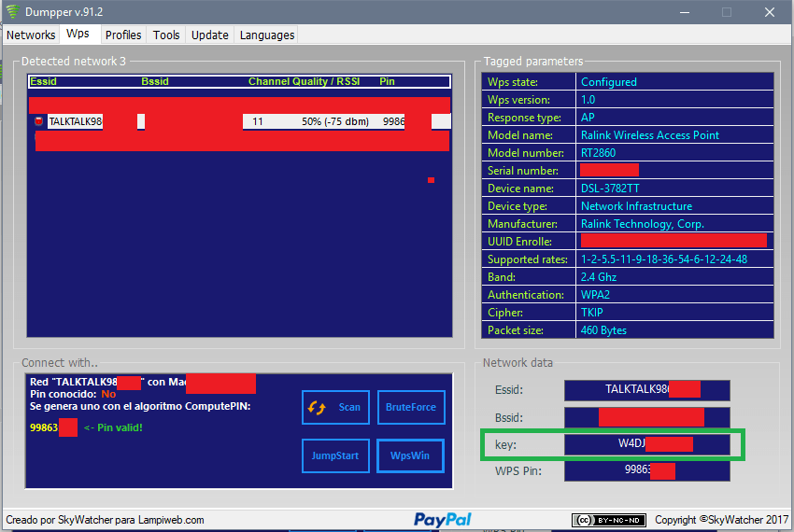
Task: Click the ComputePIN algorithm text line
Action: 140,406
